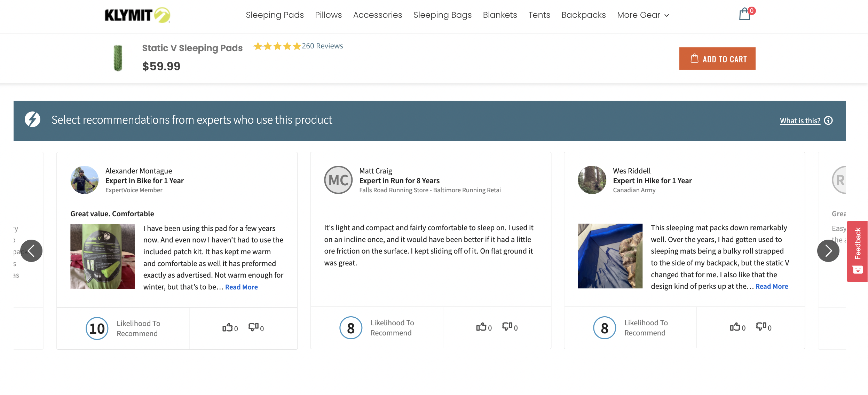Select the Tents navigation item

click(x=539, y=15)
